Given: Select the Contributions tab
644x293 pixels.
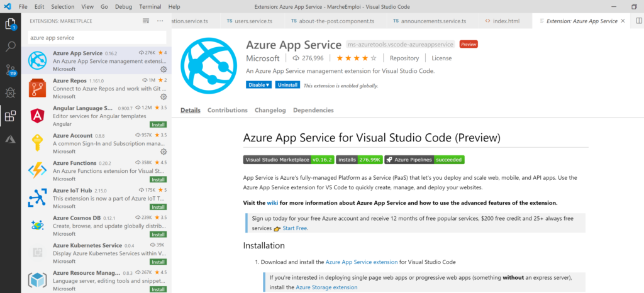Looking at the screenshot, I should pyautogui.click(x=228, y=110).
